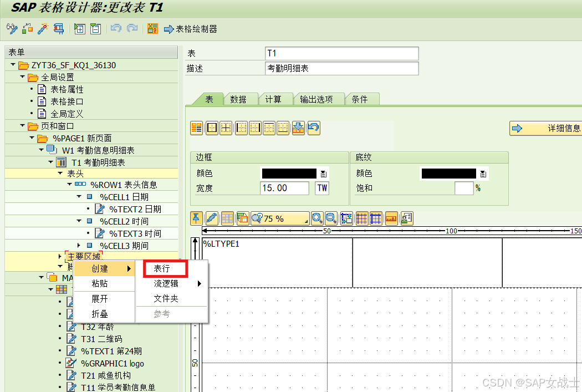
Task: Collapse the 页和窗口 folder arrow
Action: click(22, 125)
